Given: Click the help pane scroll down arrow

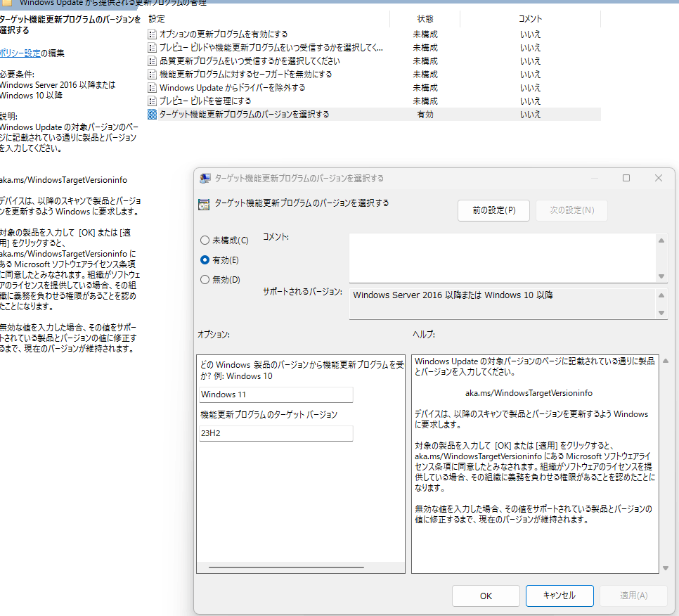Looking at the screenshot, I should tap(666, 568).
